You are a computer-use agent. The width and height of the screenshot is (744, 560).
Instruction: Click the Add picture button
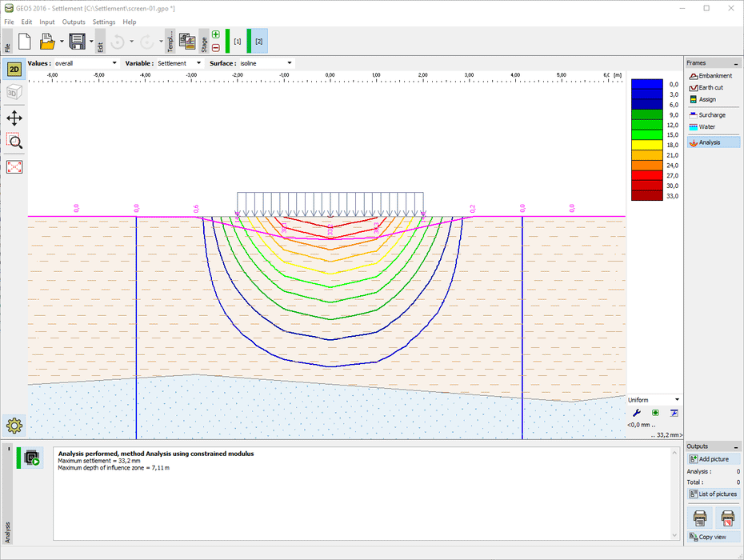click(713, 459)
